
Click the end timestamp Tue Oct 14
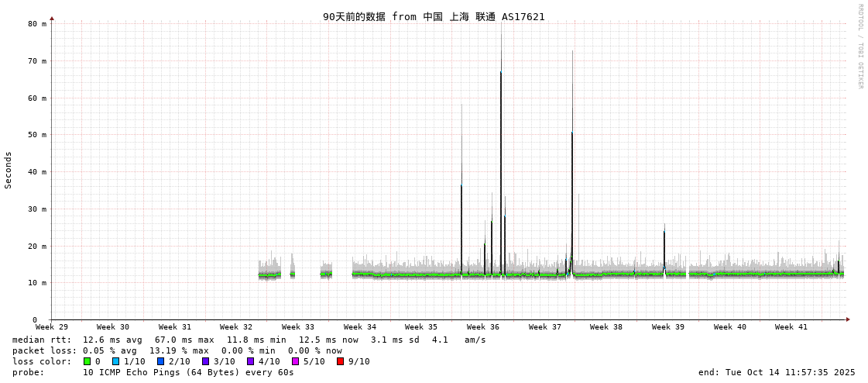tap(777, 372)
